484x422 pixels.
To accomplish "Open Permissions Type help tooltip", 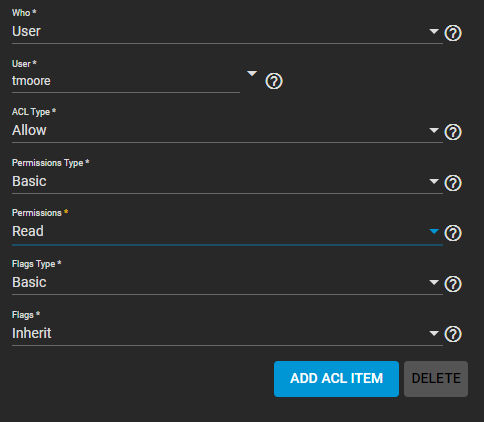I will click(453, 183).
